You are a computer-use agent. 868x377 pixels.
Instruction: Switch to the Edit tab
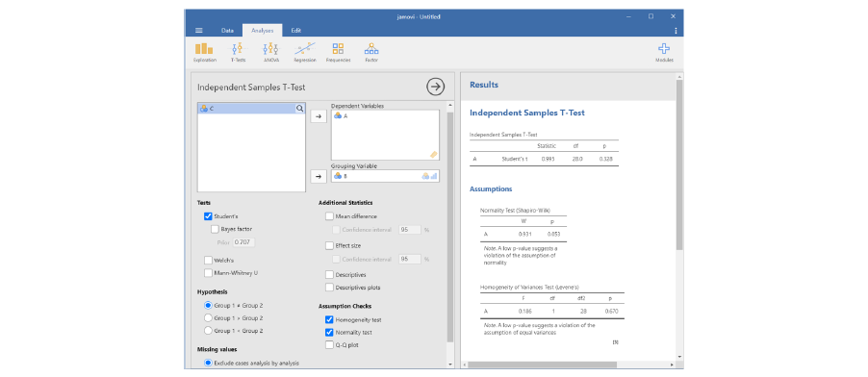[x=296, y=31]
